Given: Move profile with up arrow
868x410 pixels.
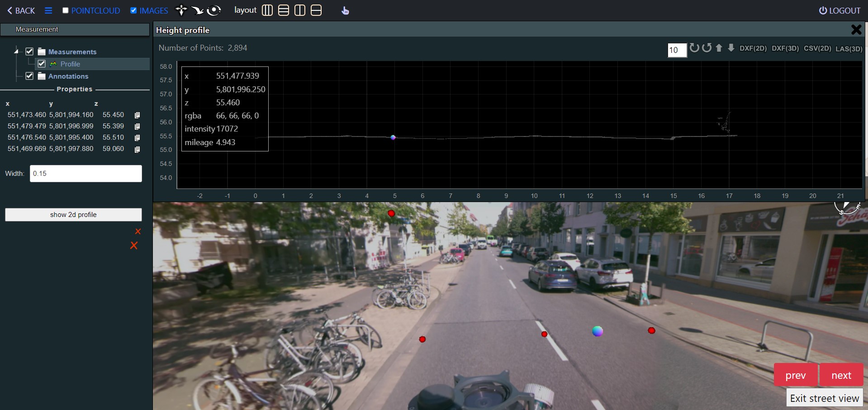Looking at the screenshot, I should [719, 48].
